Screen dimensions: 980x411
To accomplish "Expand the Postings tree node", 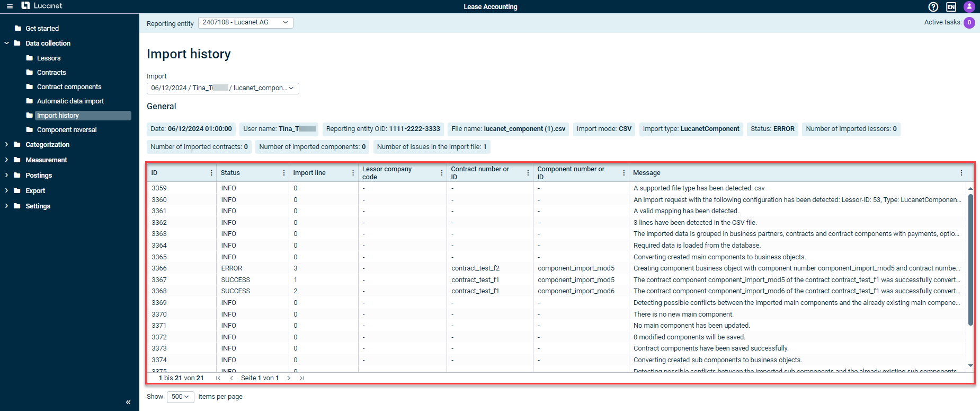I will [x=6, y=175].
